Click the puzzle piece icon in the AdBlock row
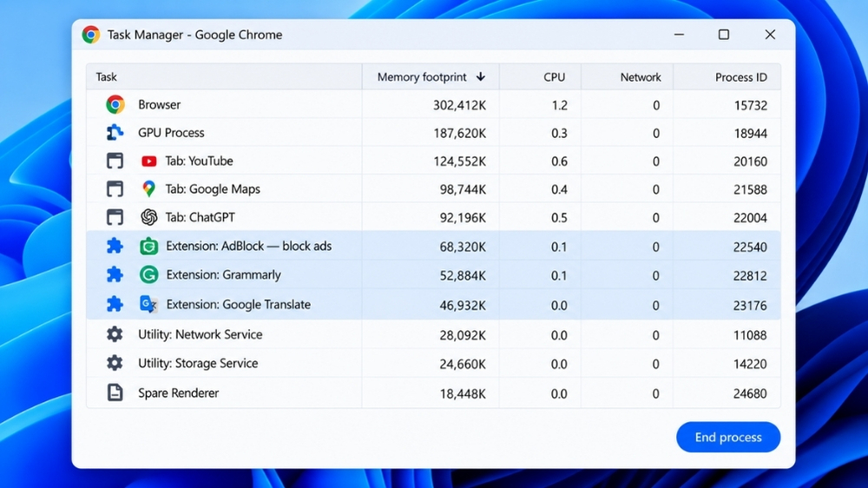 pos(115,246)
